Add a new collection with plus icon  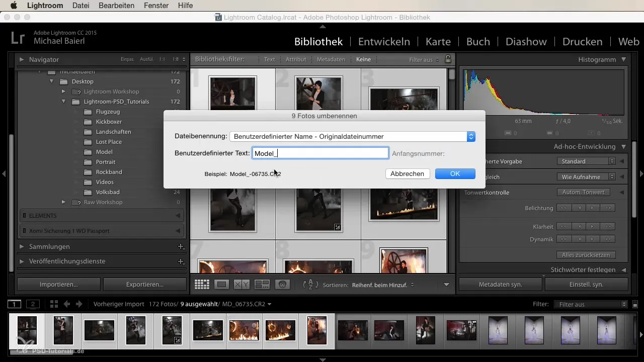pos(181,247)
